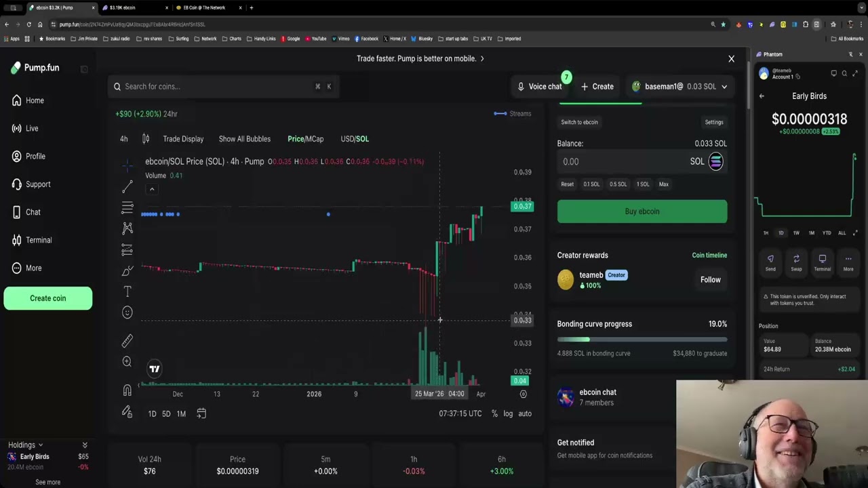Set chart range to 5D

click(166, 413)
